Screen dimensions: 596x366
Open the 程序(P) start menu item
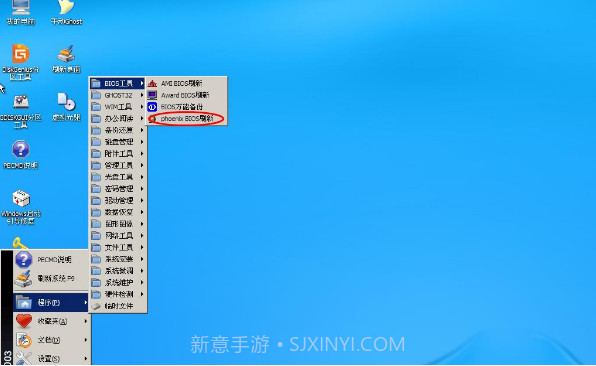51,302
